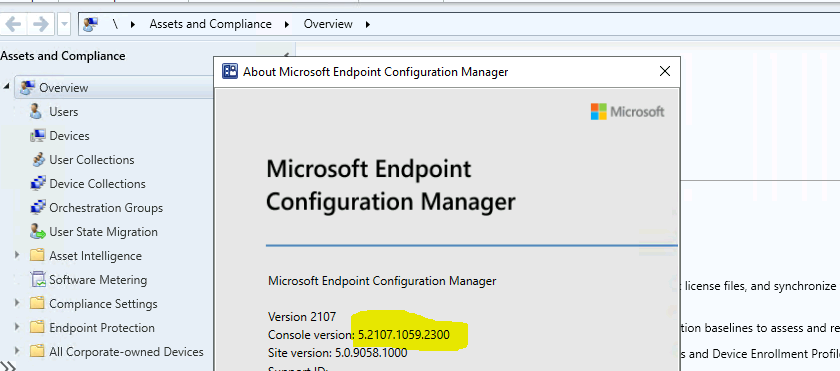
Task: Click the Compliance Settings folder icon
Action: pos(37,304)
